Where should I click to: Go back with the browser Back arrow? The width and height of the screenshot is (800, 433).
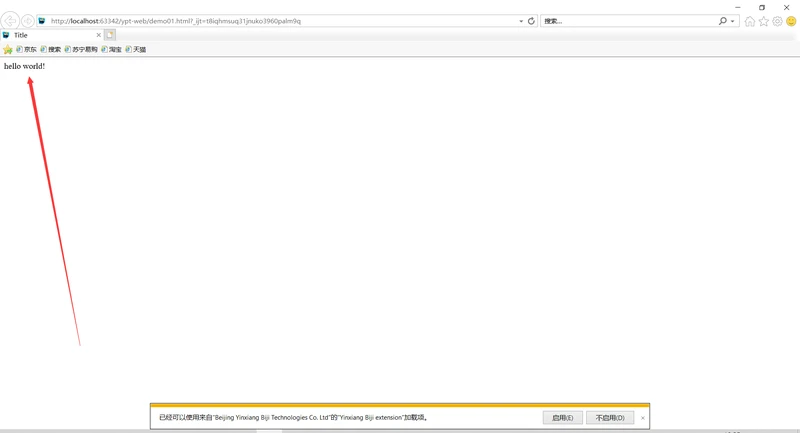pos(10,21)
